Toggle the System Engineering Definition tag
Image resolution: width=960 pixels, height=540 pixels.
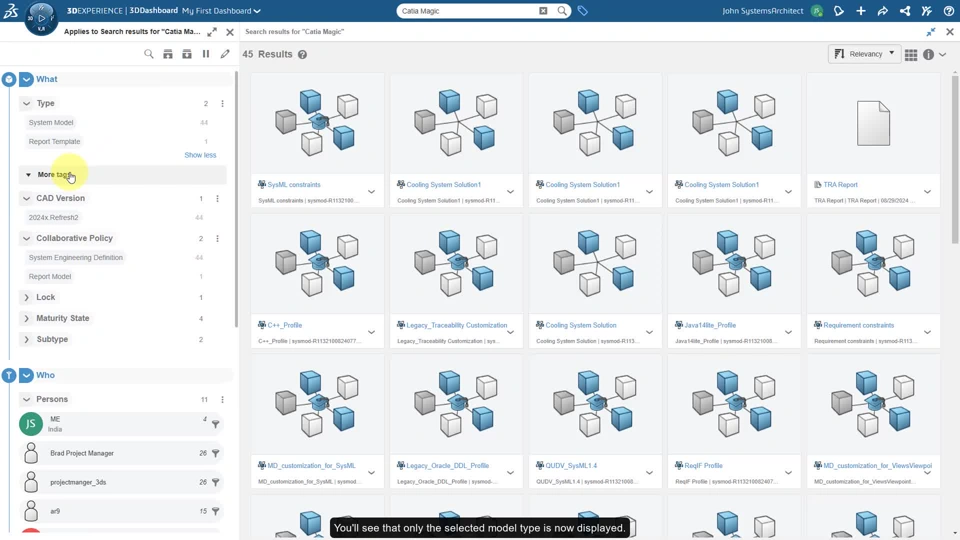click(75, 258)
